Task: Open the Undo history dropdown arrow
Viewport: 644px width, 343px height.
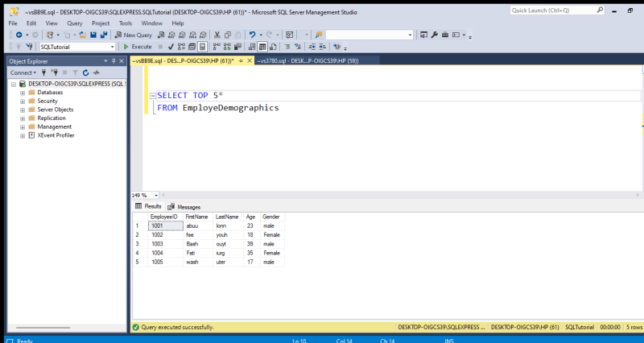Action: coord(260,35)
